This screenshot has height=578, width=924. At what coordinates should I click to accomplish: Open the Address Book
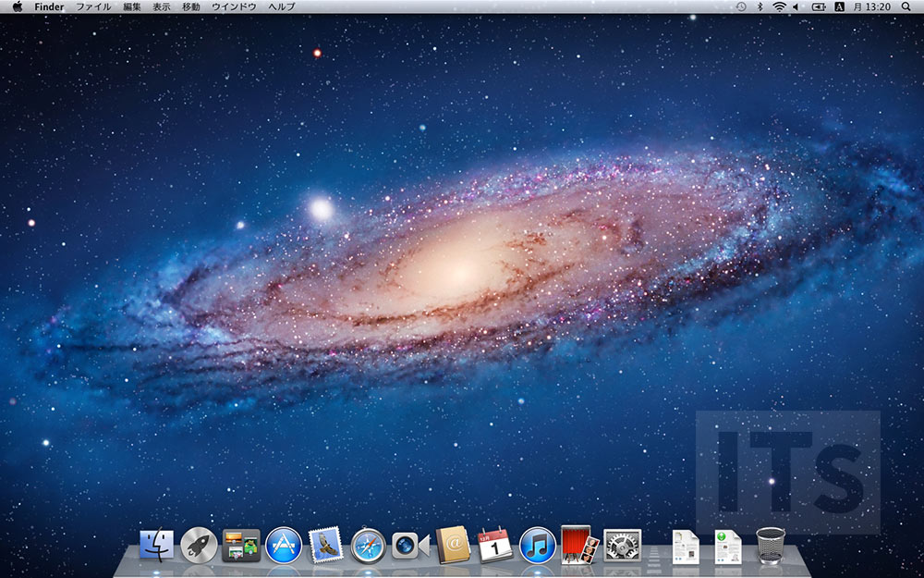click(x=452, y=546)
